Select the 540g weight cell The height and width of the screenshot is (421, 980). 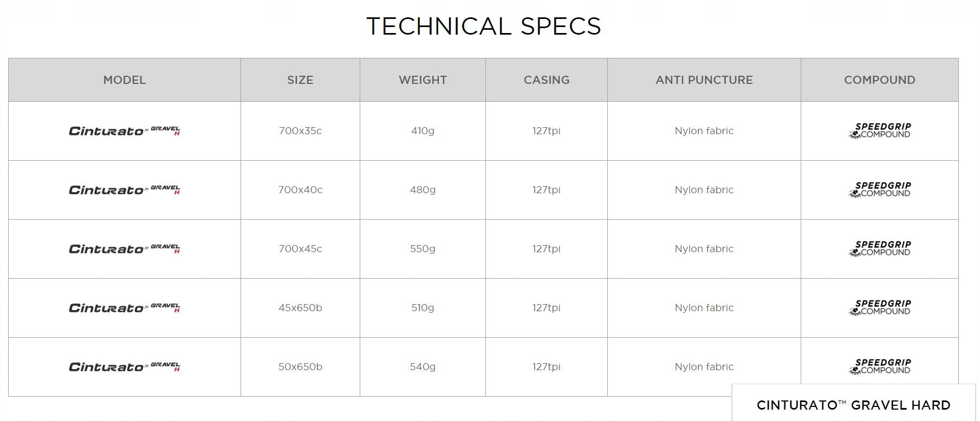point(423,367)
